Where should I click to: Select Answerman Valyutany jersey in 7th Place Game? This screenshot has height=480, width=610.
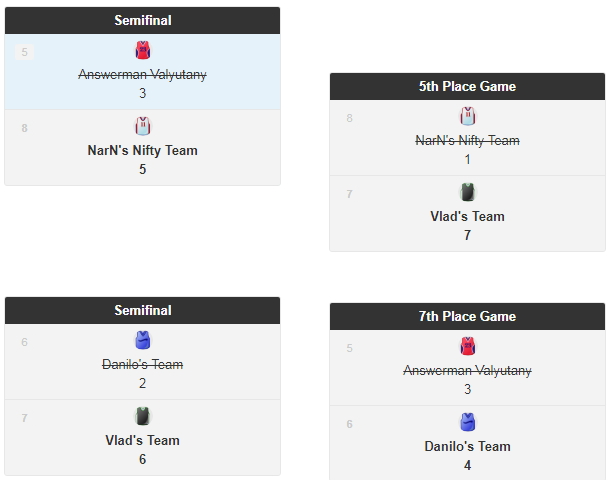(467, 347)
